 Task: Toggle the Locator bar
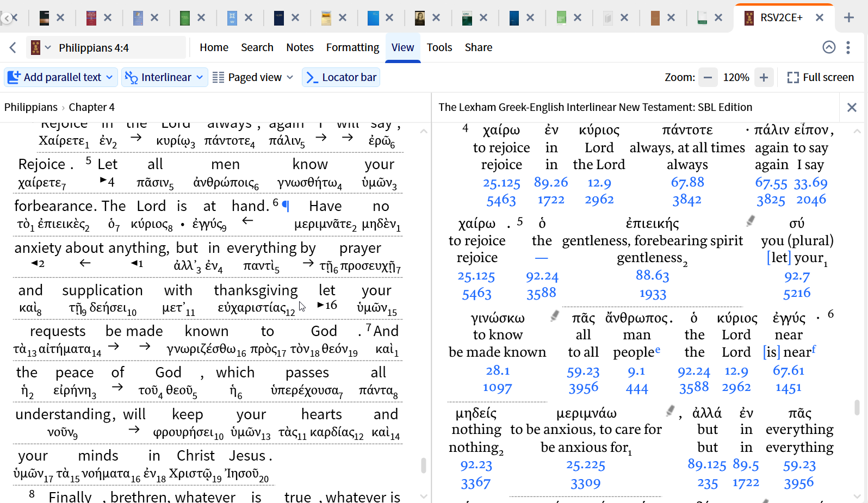341,77
